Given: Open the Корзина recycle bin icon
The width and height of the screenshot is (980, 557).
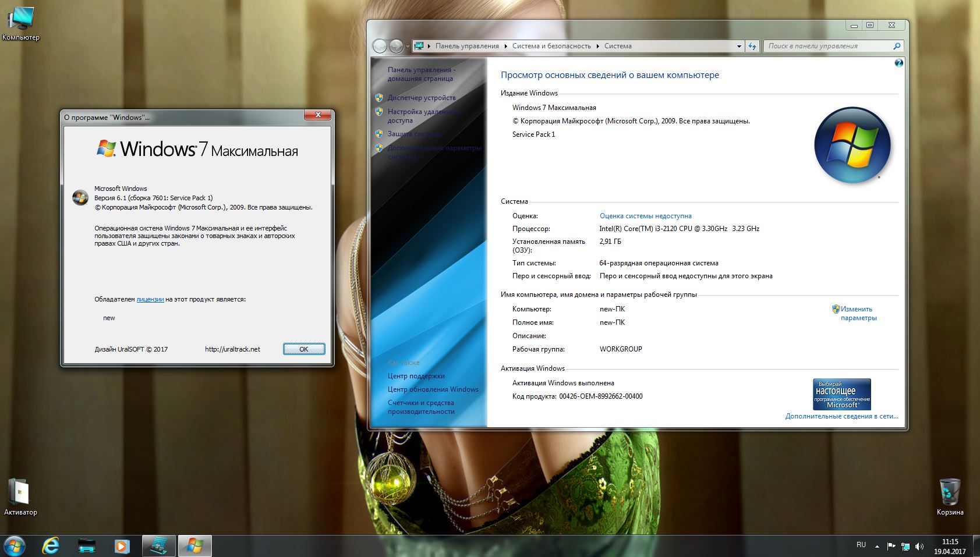Looking at the screenshot, I should pos(950,497).
